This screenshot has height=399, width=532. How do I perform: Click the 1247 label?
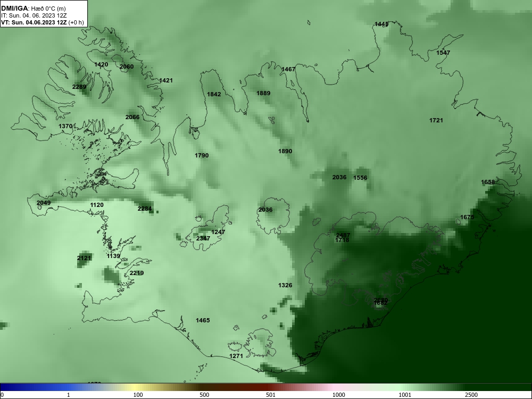tap(218, 232)
